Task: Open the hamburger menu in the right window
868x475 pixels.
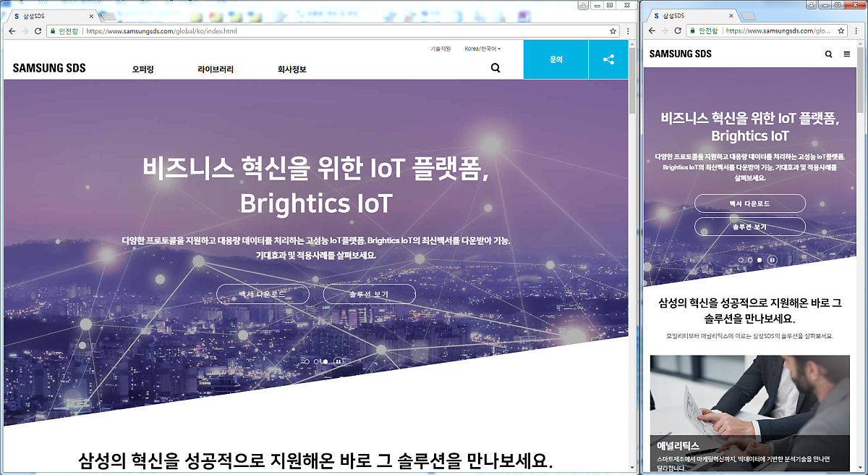Action: tap(847, 54)
